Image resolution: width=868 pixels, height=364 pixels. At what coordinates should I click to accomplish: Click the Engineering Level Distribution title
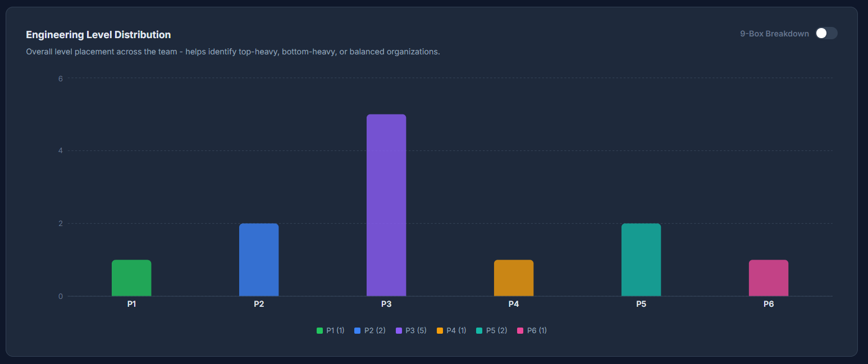click(98, 34)
